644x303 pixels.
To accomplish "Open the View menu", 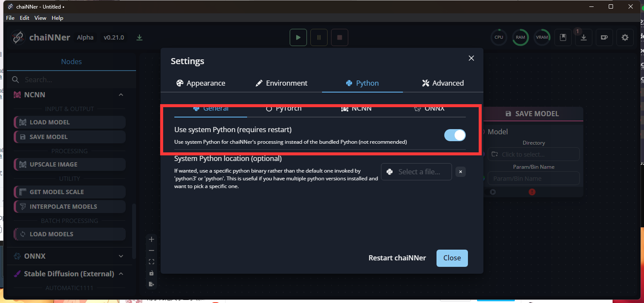I will (x=40, y=18).
